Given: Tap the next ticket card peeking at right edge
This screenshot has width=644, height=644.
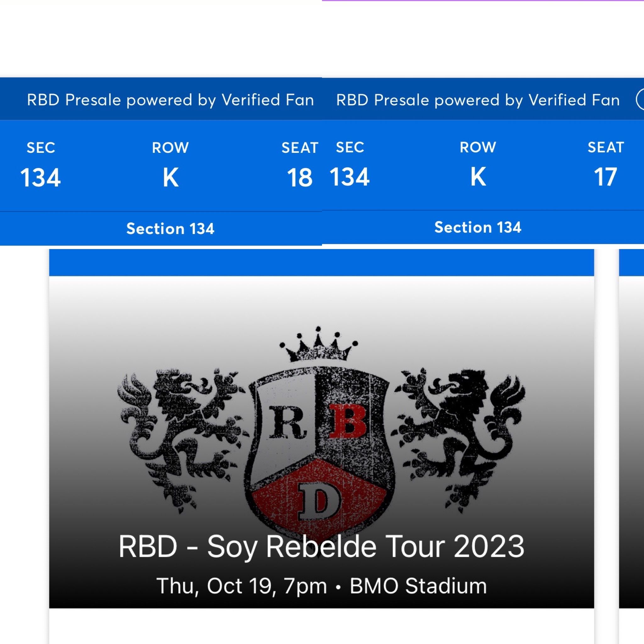Looking at the screenshot, I should [632, 433].
